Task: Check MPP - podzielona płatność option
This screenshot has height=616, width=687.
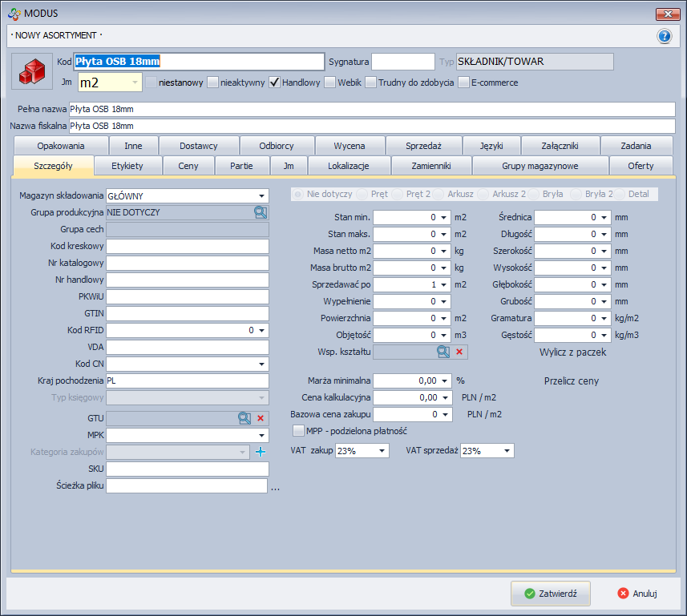Action: coord(298,431)
